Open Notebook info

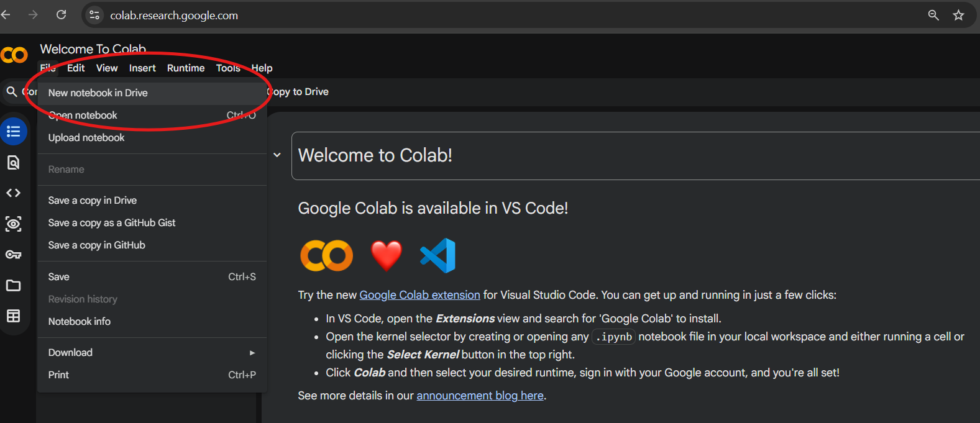point(152,322)
